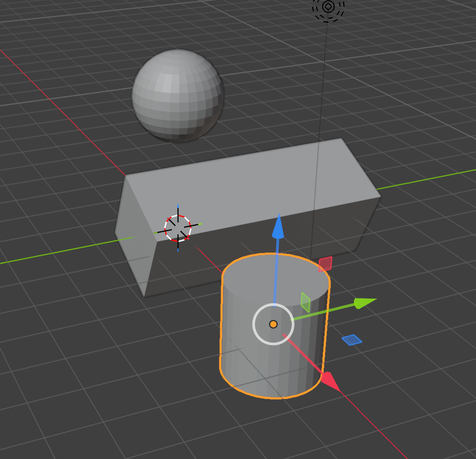
Task: Select the point light object icon
Action: [328, 7]
